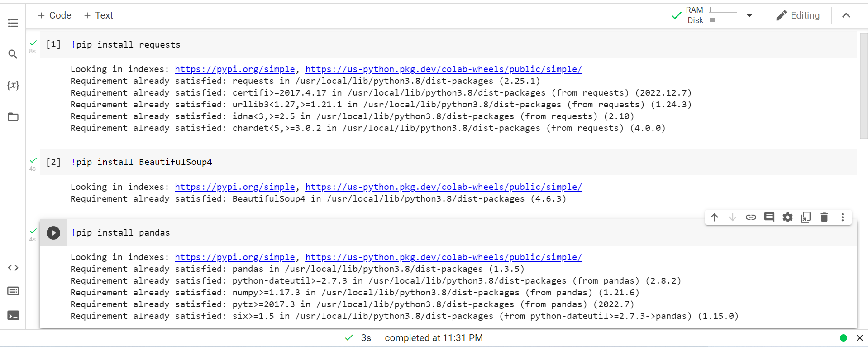Open a terminal session
The height and width of the screenshot is (347, 868).
coord(13,315)
